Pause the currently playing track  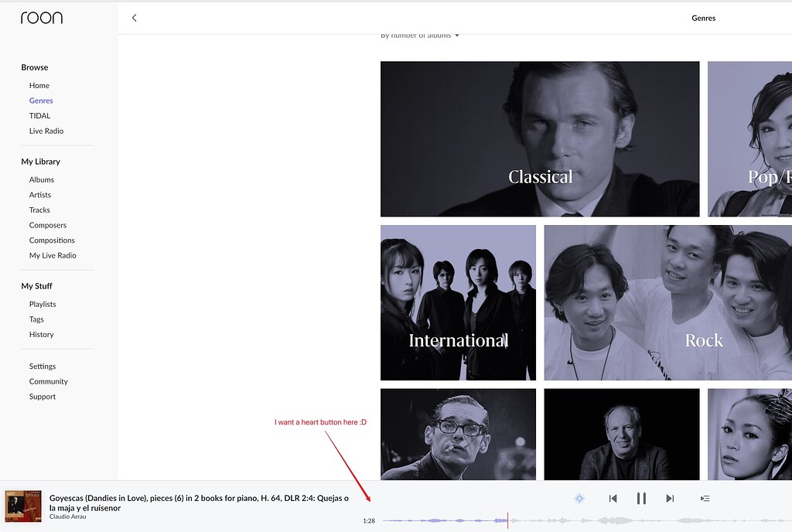coord(641,498)
